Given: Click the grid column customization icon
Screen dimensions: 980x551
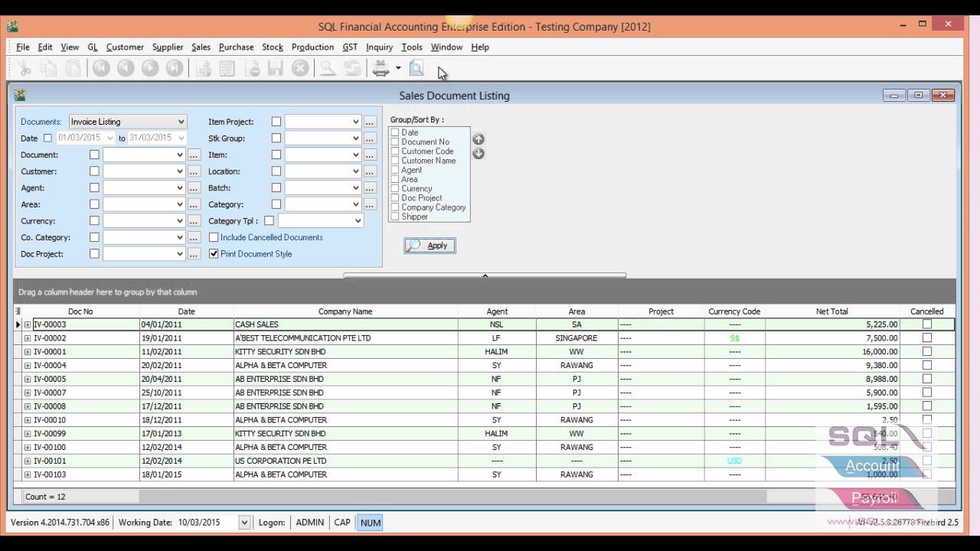Looking at the screenshot, I should click(18, 311).
